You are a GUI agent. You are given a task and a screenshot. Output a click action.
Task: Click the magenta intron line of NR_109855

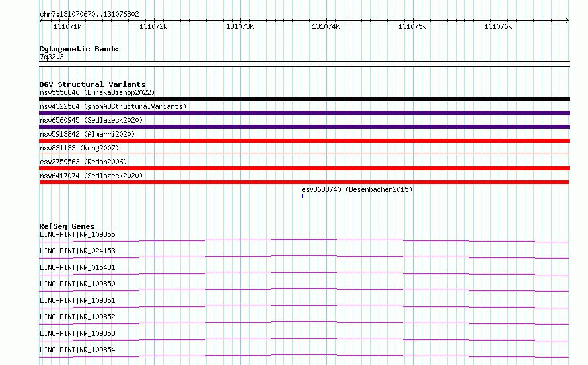[304, 240]
